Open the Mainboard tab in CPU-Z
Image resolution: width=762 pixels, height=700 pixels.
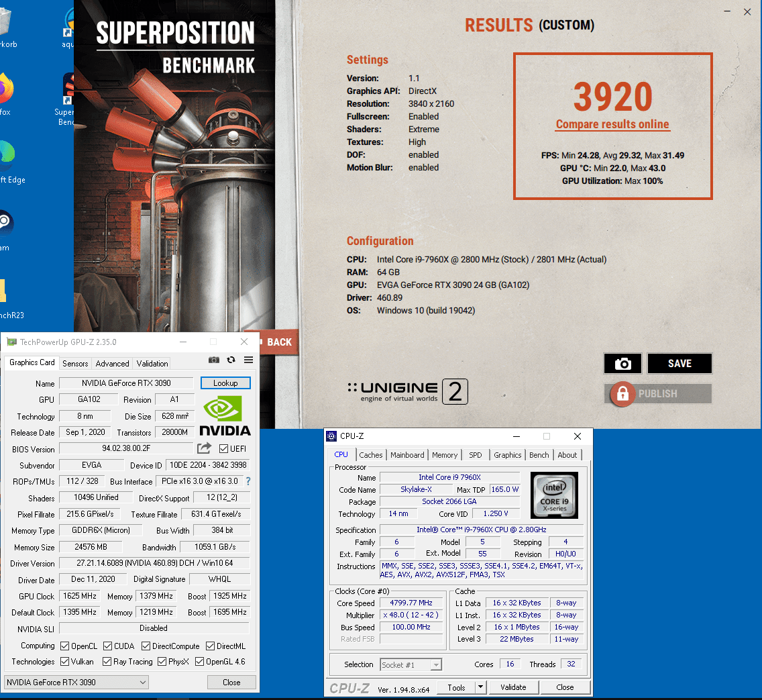[407, 455]
